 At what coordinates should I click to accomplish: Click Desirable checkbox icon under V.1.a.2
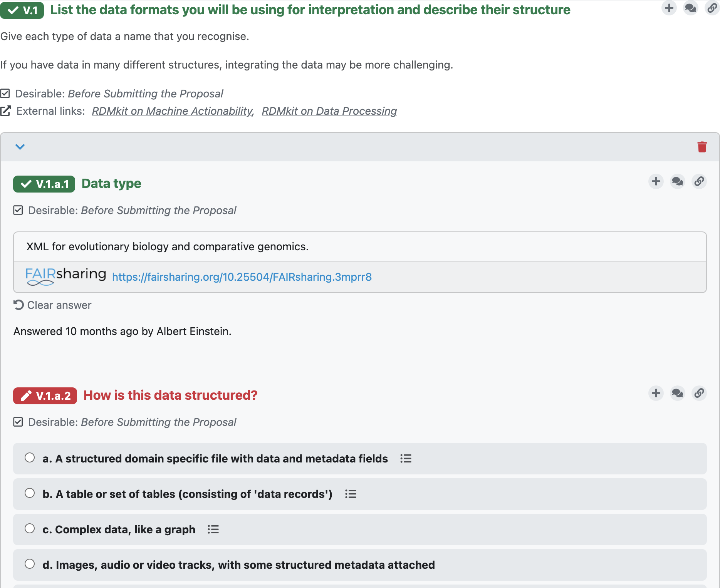pos(18,422)
